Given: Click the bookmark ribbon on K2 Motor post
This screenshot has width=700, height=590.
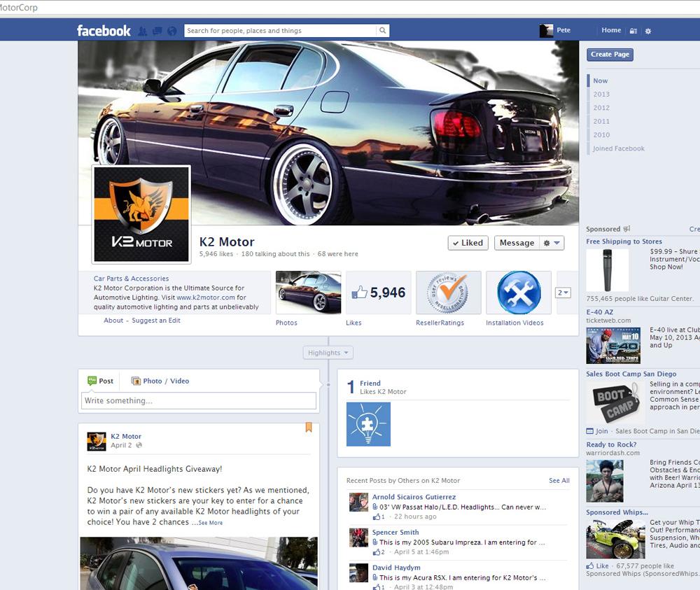Looking at the screenshot, I should click(x=309, y=428).
